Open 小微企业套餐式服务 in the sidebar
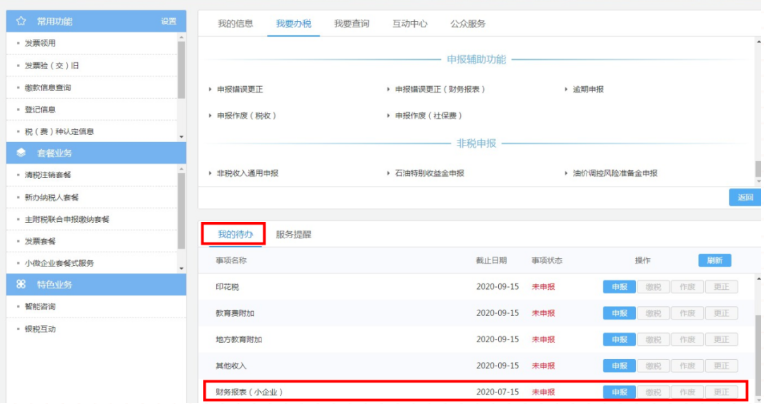The width and height of the screenshot is (764, 404). (x=59, y=263)
